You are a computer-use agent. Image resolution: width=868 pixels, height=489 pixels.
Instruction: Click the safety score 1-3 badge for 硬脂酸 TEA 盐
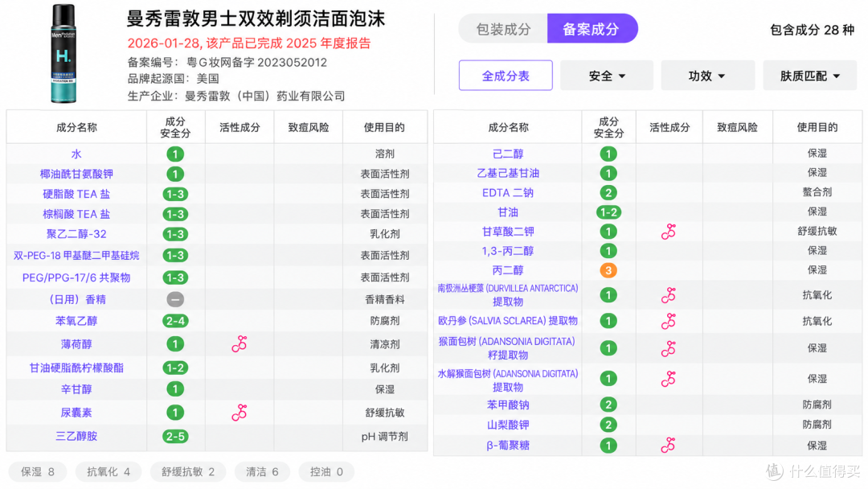tap(175, 195)
